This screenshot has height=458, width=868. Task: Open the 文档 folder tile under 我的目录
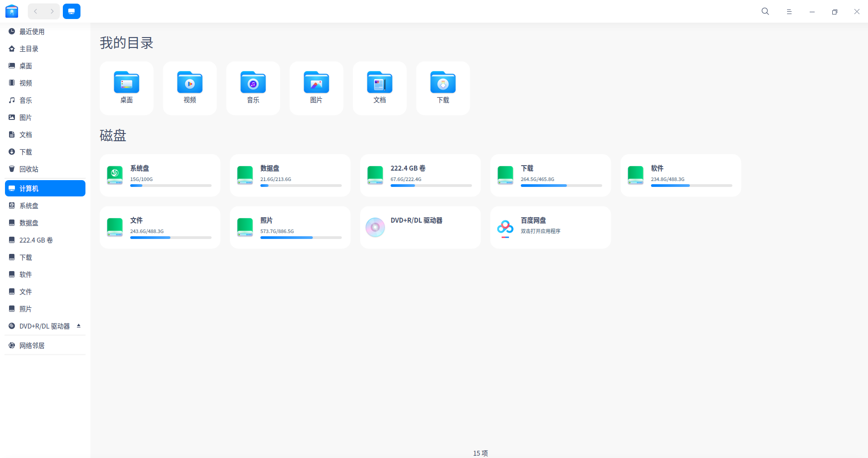380,88
